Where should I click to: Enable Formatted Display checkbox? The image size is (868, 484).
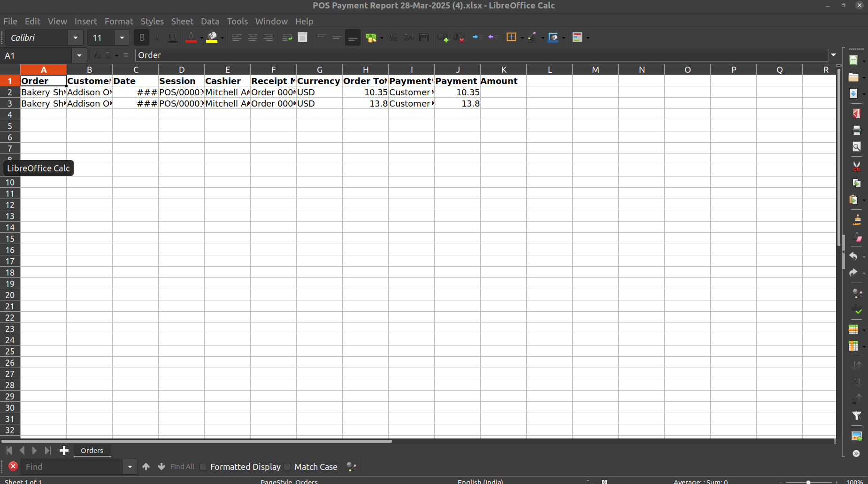[x=203, y=467]
